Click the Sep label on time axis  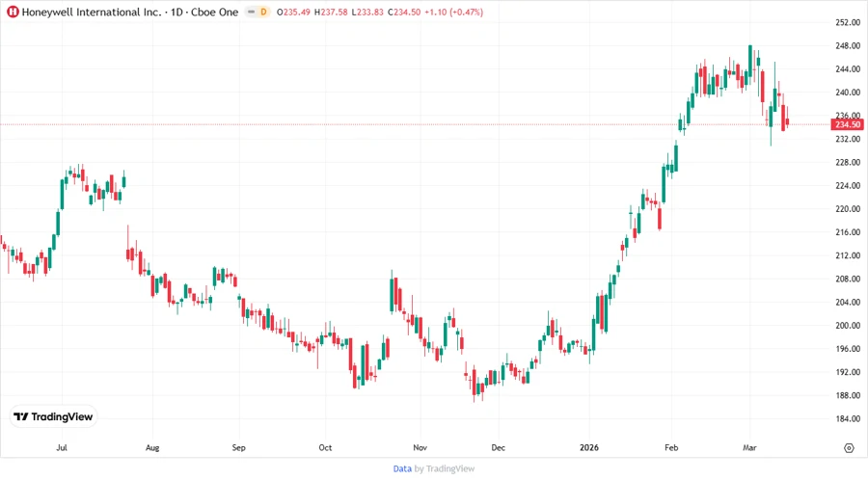[238, 447]
